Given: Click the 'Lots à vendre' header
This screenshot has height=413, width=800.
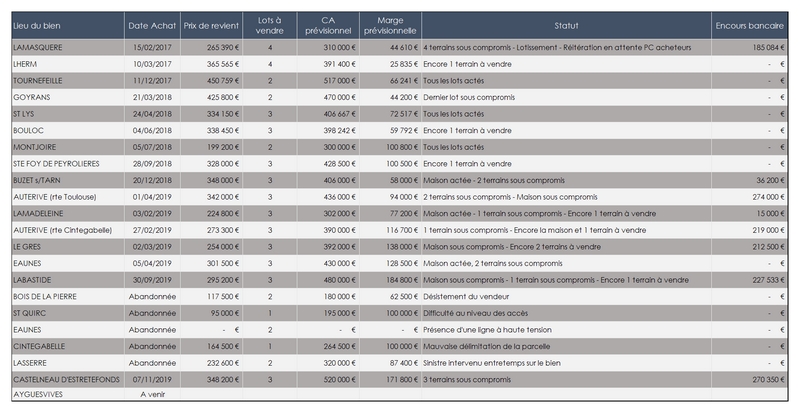Looking at the screenshot, I should tap(269, 26).
